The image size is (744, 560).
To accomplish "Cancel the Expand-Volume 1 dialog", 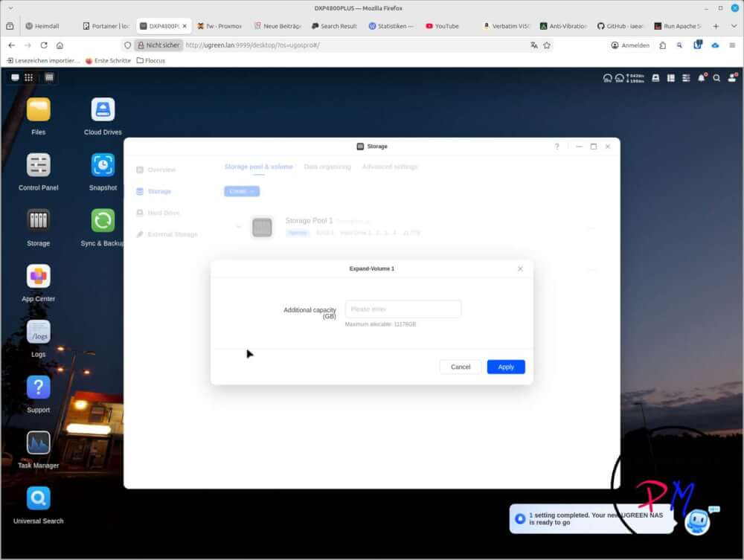I will click(461, 367).
